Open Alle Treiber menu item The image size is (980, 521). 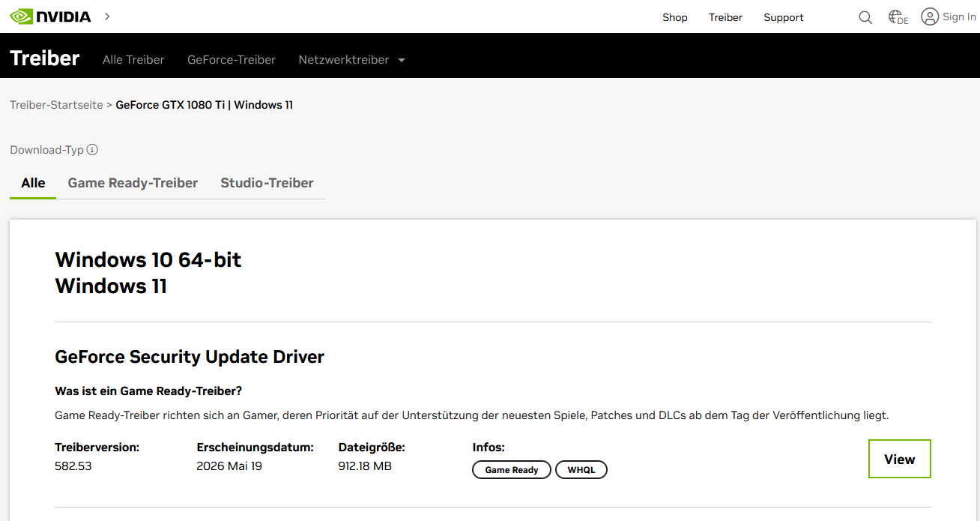(x=133, y=59)
